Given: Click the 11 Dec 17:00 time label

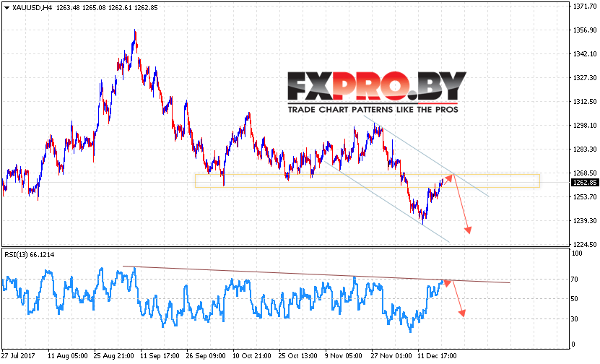Looking at the screenshot, I should [x=437, y=355].
